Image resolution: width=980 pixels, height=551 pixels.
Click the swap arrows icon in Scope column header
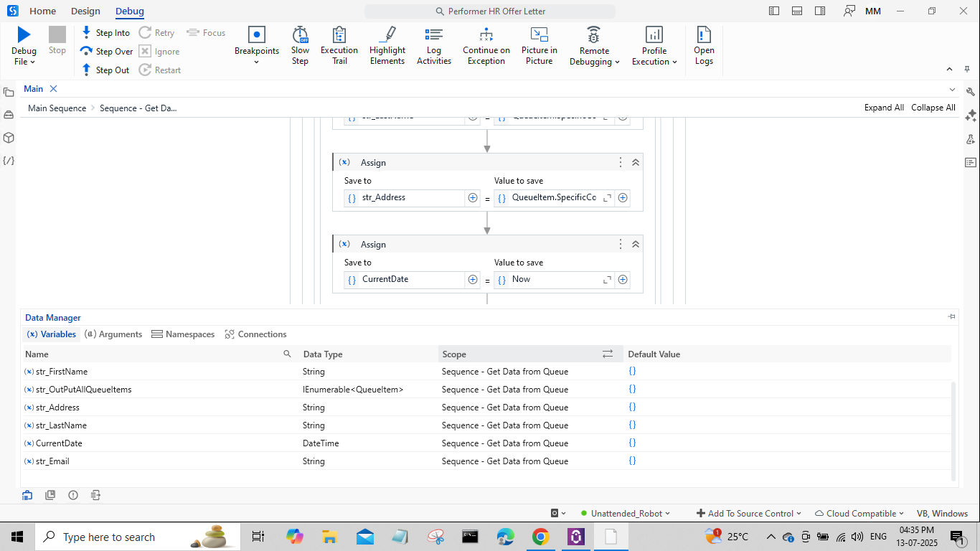[608, 354]
